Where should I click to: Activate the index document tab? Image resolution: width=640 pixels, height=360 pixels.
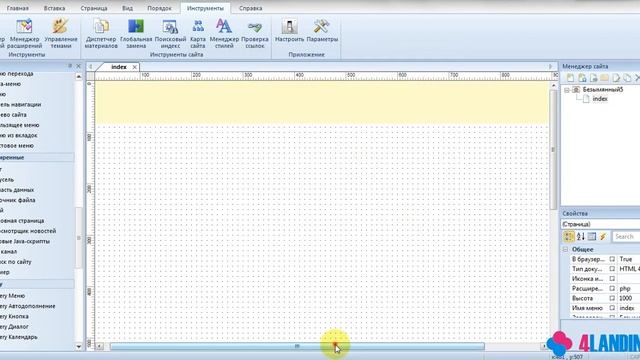119,67
